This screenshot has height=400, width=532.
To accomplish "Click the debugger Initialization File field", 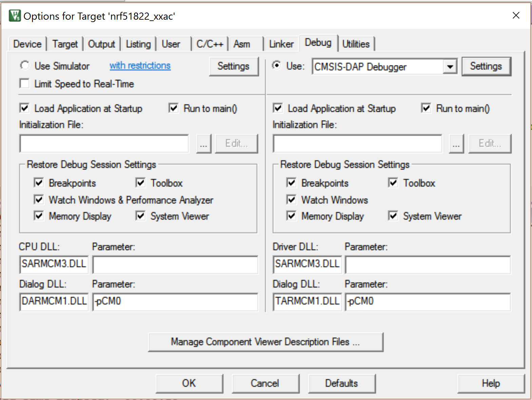I will coord(357,144).
